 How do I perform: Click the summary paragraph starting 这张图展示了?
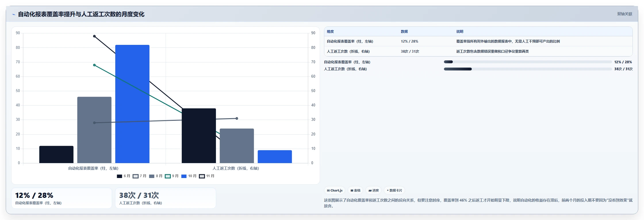click(x=478, y=203)
